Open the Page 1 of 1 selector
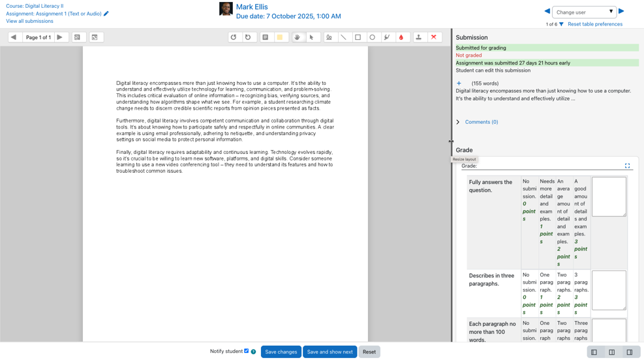Screen dimensions: 644x362 pos(38,37)
